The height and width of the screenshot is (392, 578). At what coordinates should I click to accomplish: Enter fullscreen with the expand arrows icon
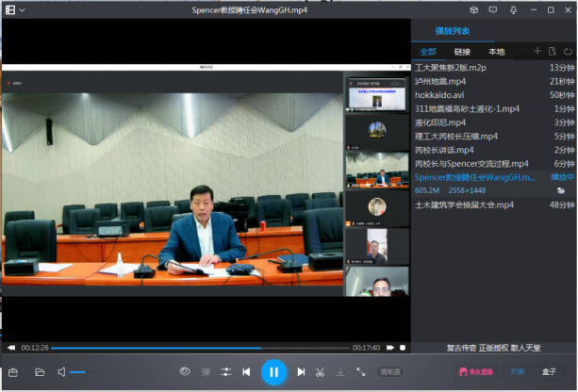[x=360, y=372]
